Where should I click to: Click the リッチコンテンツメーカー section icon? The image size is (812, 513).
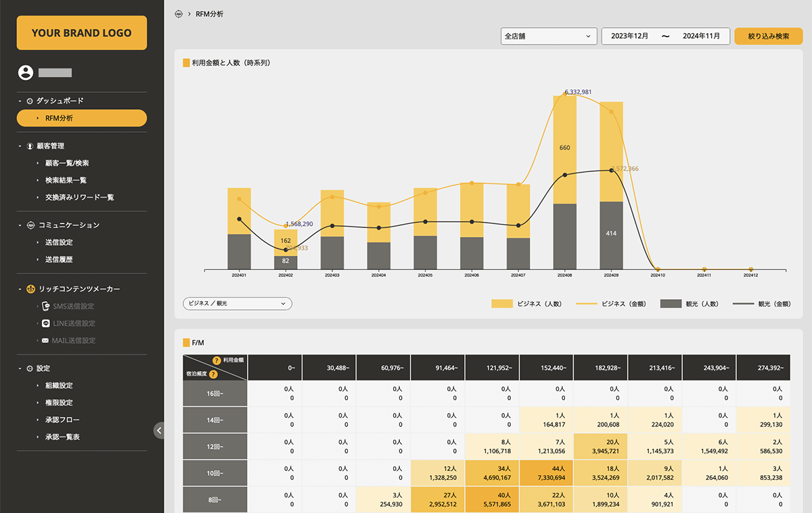pos(30,289)
